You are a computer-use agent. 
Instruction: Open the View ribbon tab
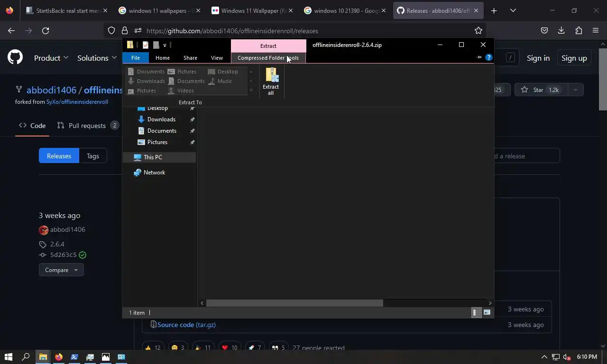point(217,58)
